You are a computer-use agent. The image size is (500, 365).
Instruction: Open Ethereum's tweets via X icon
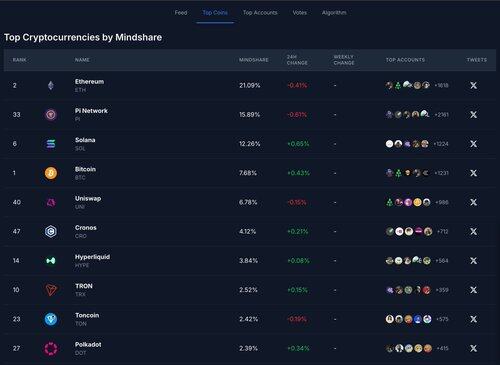tap(473, 86)
